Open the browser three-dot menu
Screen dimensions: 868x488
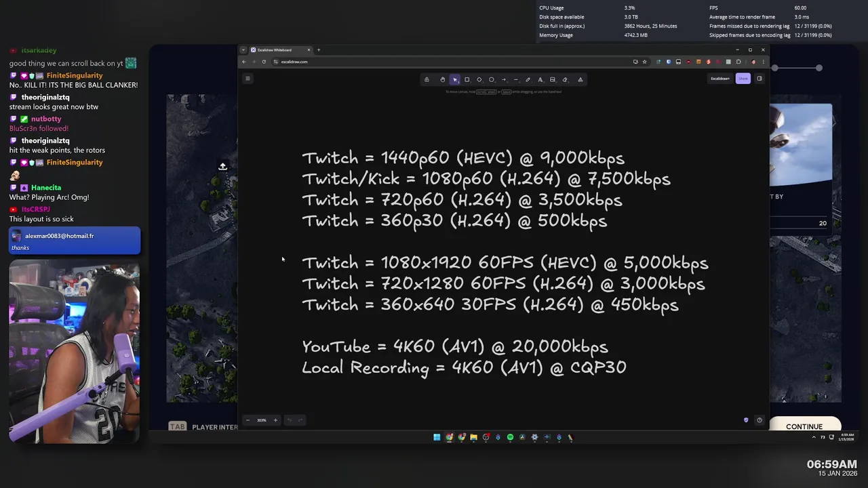tap(764, 62)
